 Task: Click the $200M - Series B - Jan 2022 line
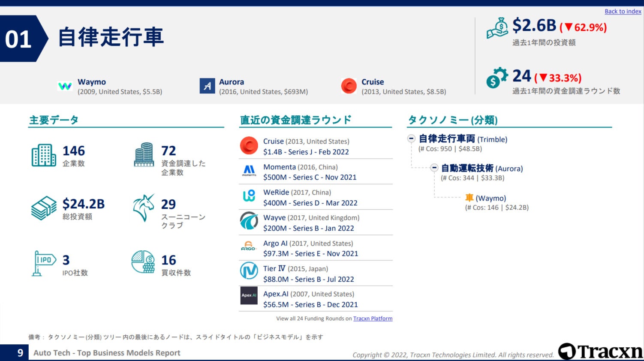tap(309, 228)
